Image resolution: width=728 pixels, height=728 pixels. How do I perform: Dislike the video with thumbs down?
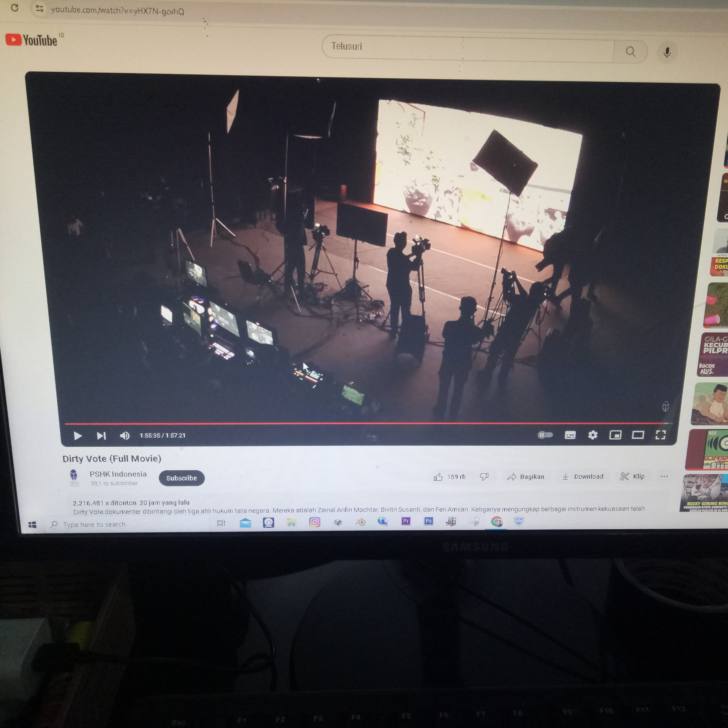[x=484, y=477]
